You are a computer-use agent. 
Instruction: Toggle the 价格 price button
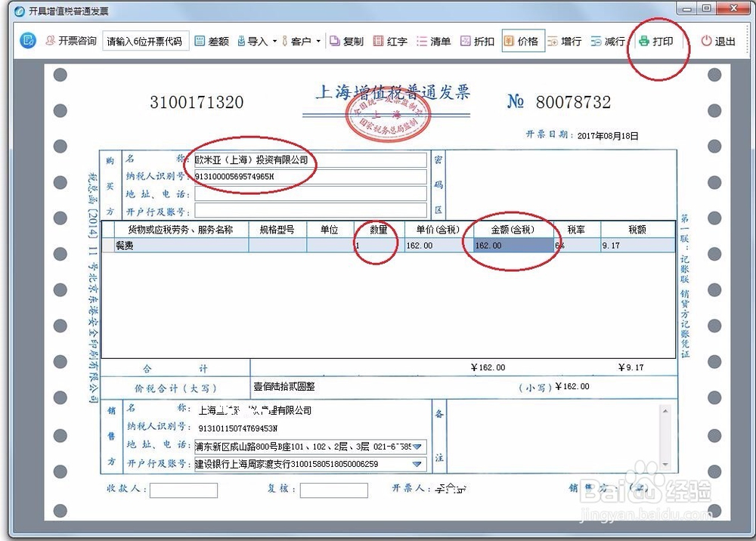[522, 41]
